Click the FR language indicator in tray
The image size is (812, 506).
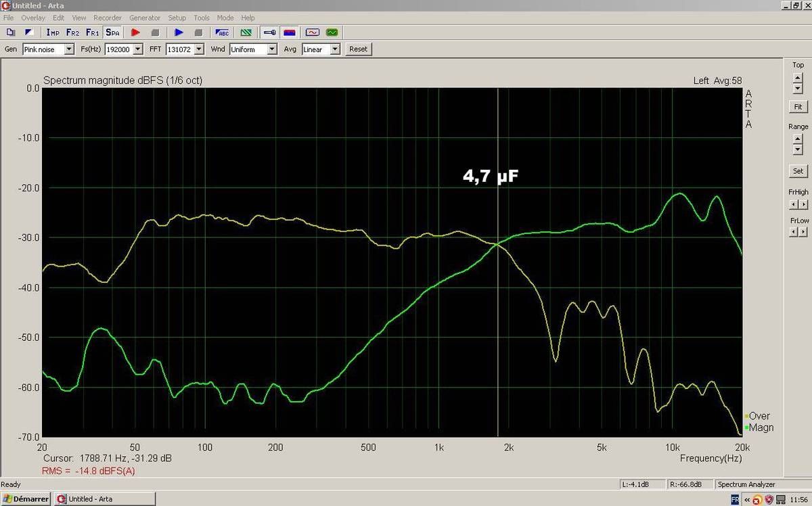(735, 499)
